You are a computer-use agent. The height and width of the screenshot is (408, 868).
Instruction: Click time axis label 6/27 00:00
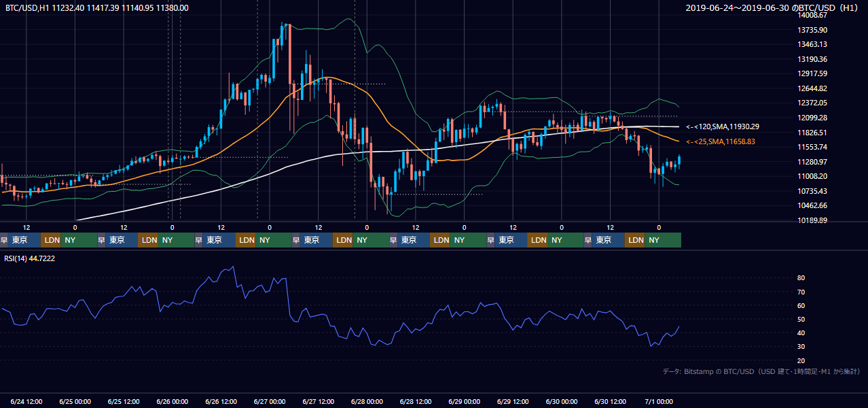coord(270,401)
